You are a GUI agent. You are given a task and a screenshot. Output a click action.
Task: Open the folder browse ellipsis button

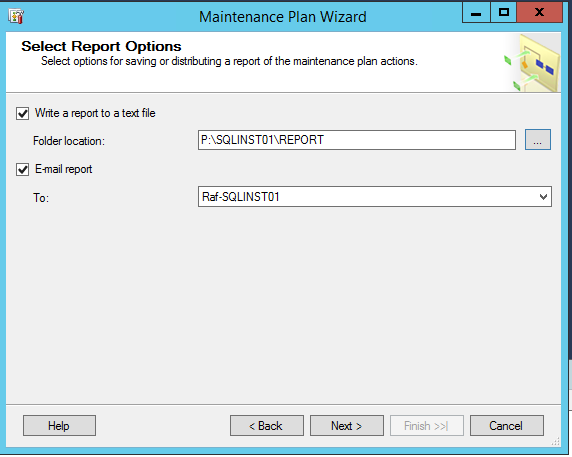coord(538,140)
